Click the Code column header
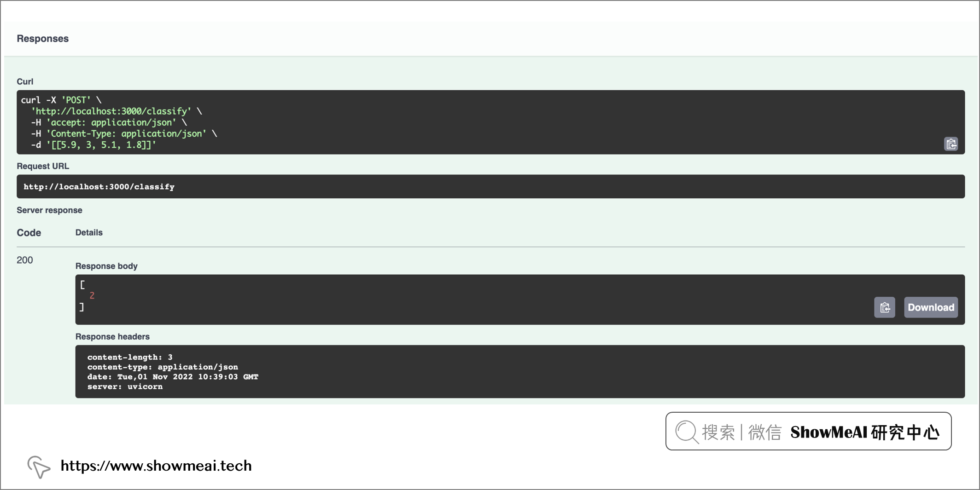Image resolution: width=980 pixels, height=490 pixels. coord(29,233)
